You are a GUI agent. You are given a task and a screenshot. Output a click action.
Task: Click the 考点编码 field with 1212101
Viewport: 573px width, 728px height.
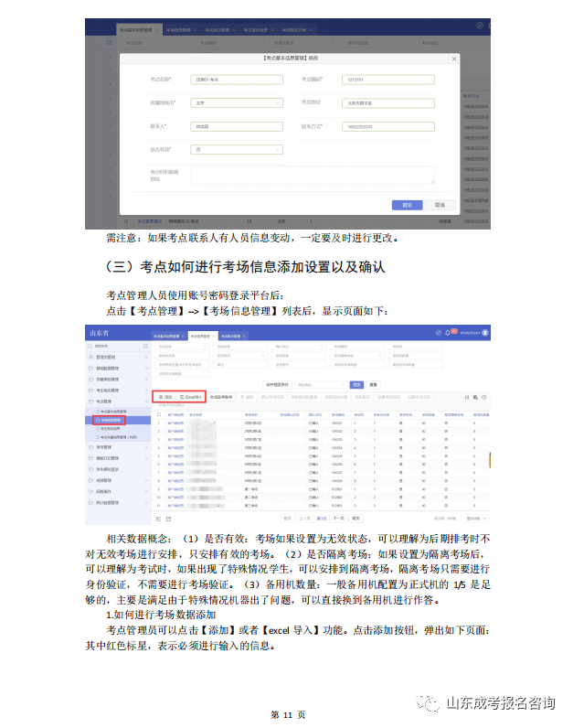[x=387, y=80]
